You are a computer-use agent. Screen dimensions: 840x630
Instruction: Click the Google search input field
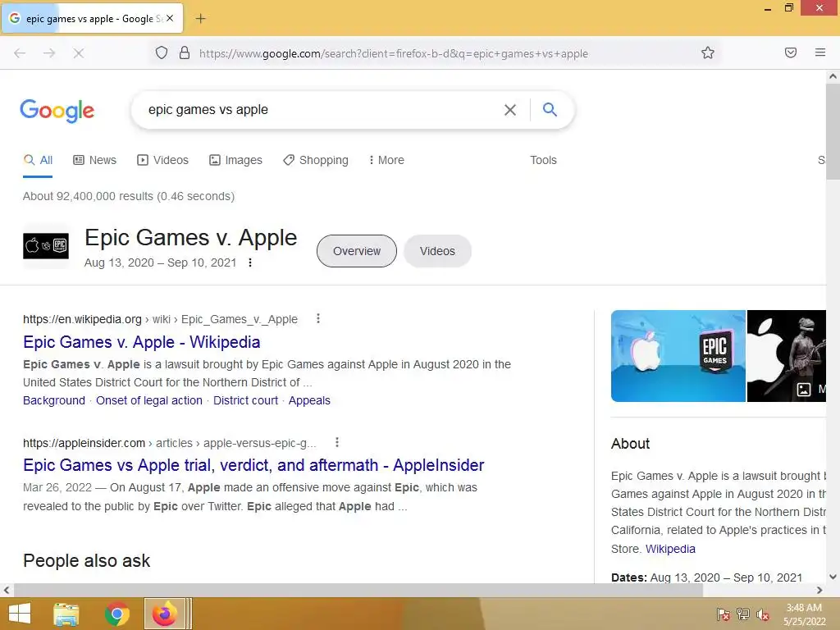(322, 110)
